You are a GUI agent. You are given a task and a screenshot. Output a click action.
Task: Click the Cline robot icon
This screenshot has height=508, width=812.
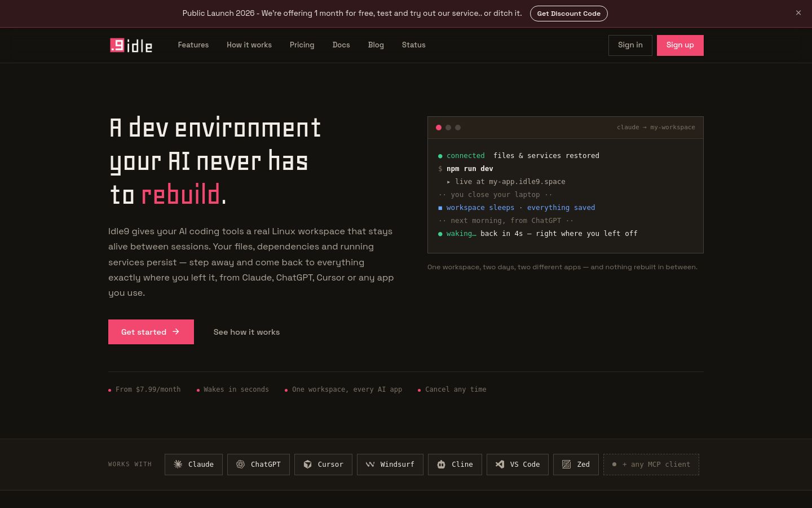[x=442, y=465]
